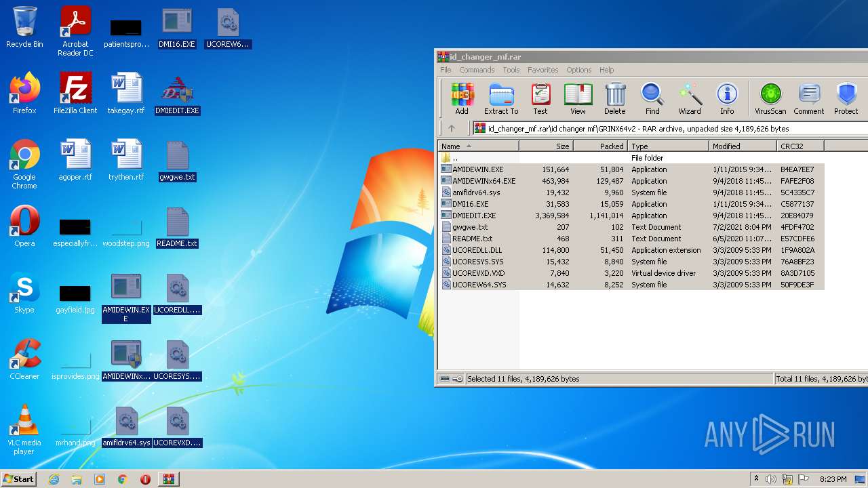Select AMIDEWINx64.EXE in archive list
Viewport: 868px width, 488px height.
point(631,181)
